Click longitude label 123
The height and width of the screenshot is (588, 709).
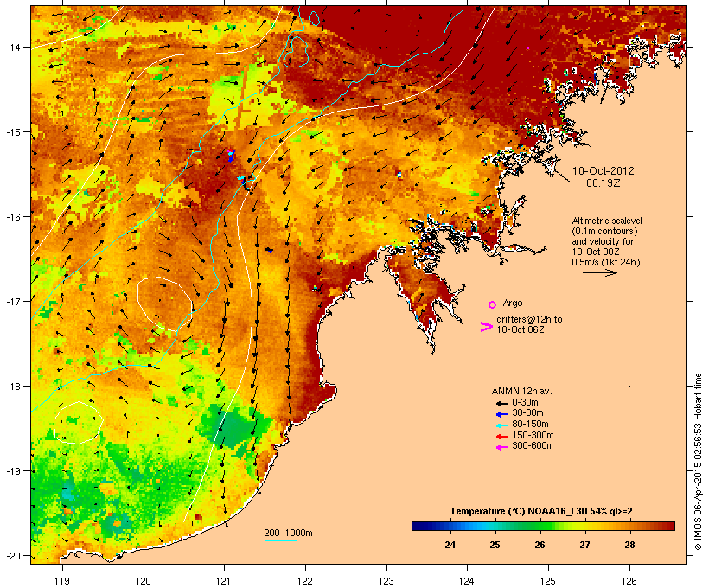click(x=386, y=581)
